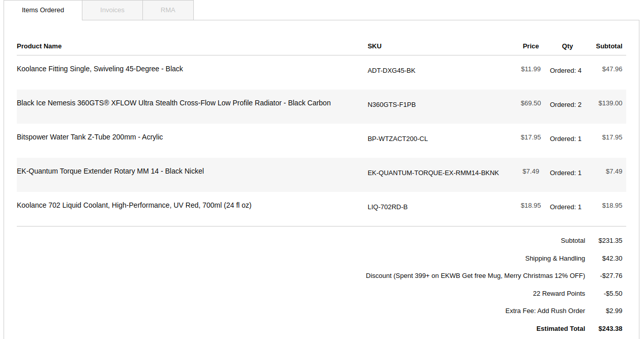
Task: Open the RMA tab
Action: coord(168,10)
